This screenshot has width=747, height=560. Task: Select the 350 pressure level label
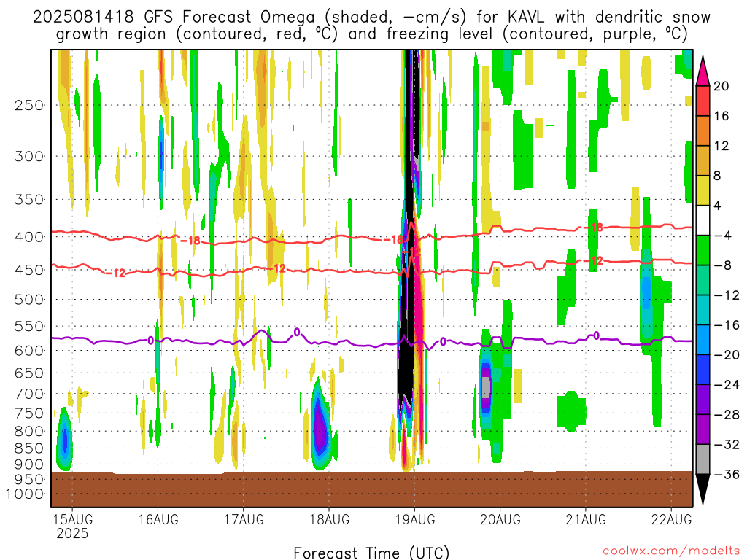coord(29,200)
